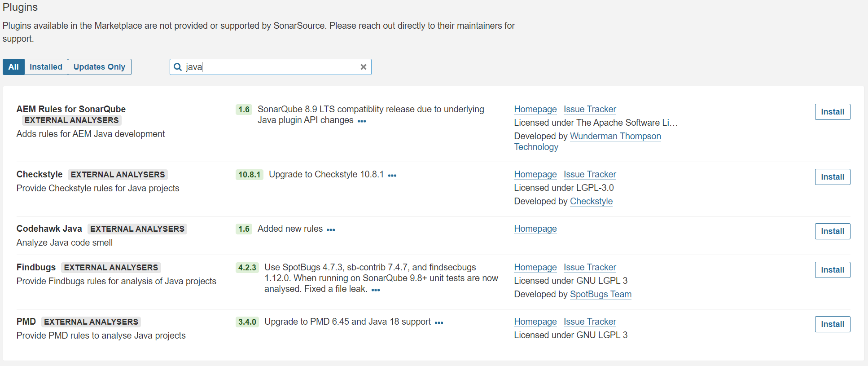
Task: Open AEM Rules Issue Tracker
Action: tap(590, 109)
